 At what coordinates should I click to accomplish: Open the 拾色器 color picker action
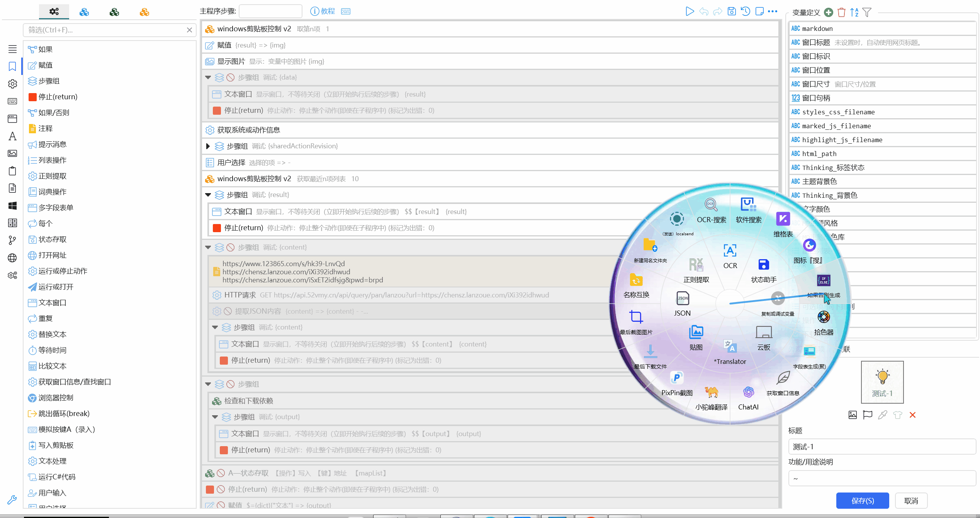pyautogui.click(x=824, y=323)
